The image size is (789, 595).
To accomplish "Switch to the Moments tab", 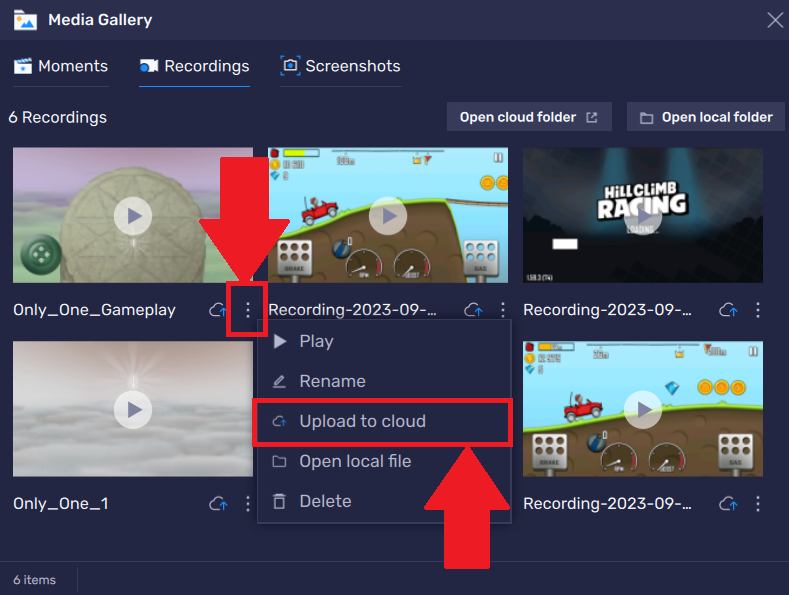I will pyautogui.click(x=61, y=66).
